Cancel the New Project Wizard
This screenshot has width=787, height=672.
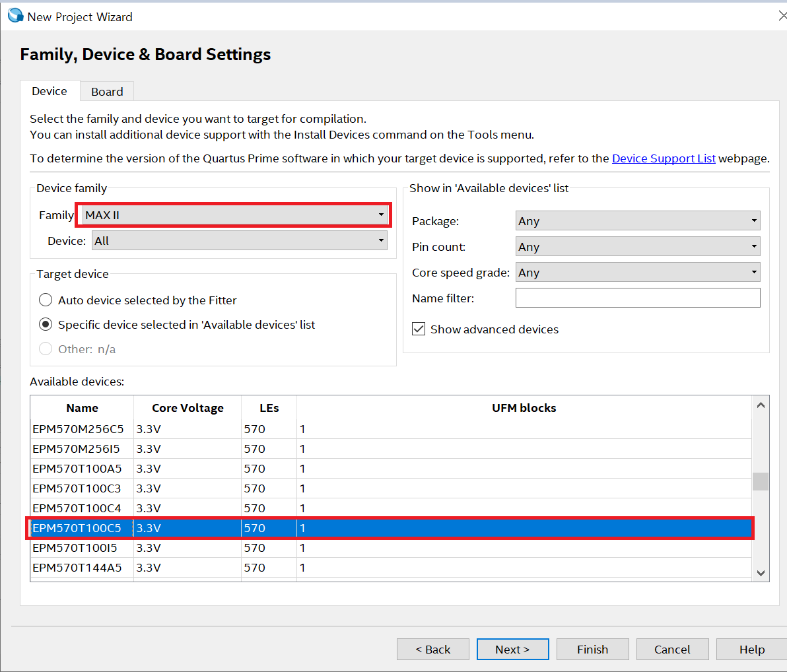672,650
